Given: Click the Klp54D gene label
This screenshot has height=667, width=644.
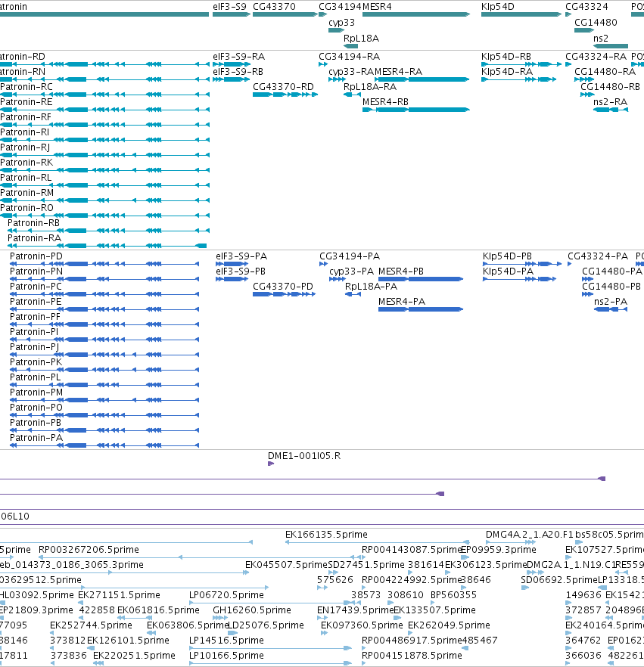Looking at the screenshot, I should 498,7.
